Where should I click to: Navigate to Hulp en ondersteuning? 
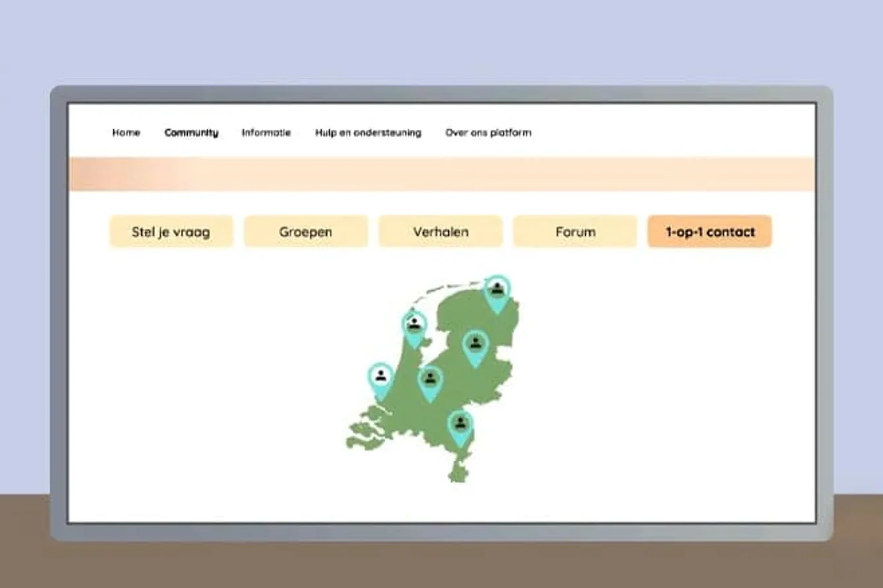(368, 132)
